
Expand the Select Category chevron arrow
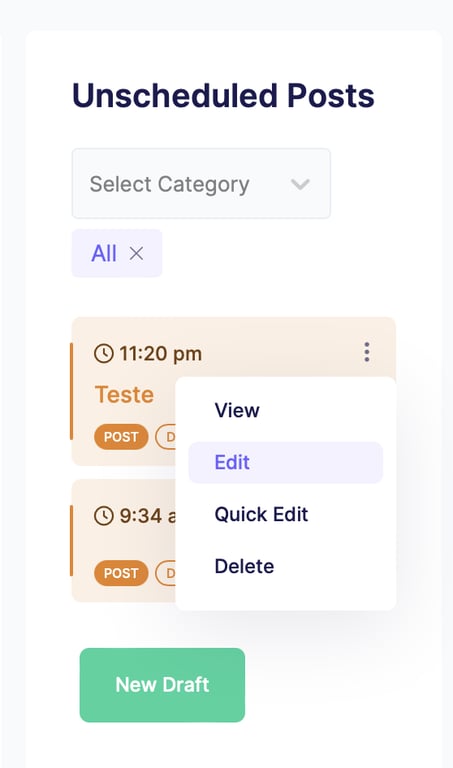(x=300, y=185)
